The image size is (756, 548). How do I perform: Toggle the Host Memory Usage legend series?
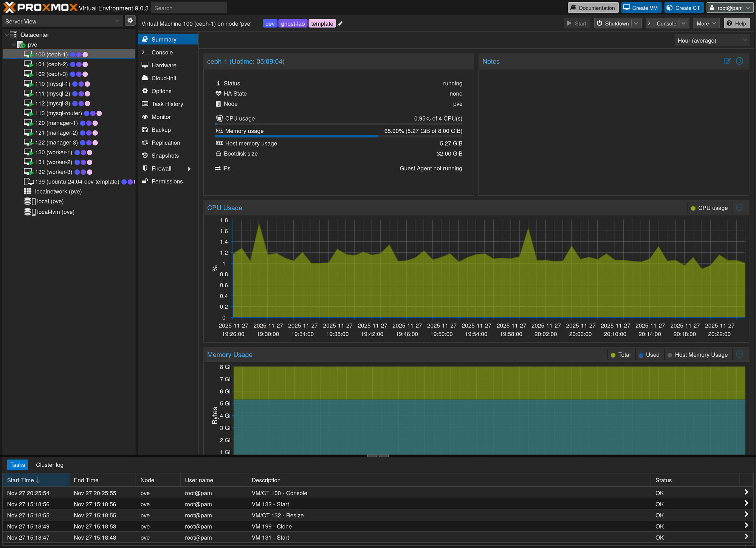tap(697, 355)
